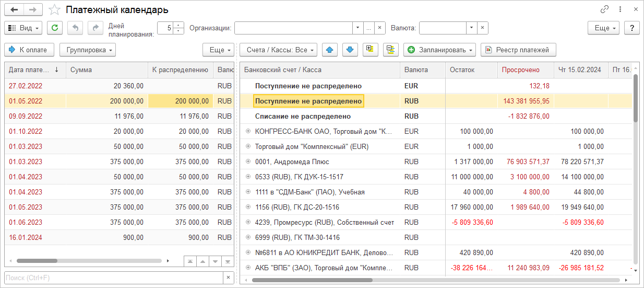The image size is (644, 288).
Task: Click the expand all groups icon
Action: pos(370,50)
